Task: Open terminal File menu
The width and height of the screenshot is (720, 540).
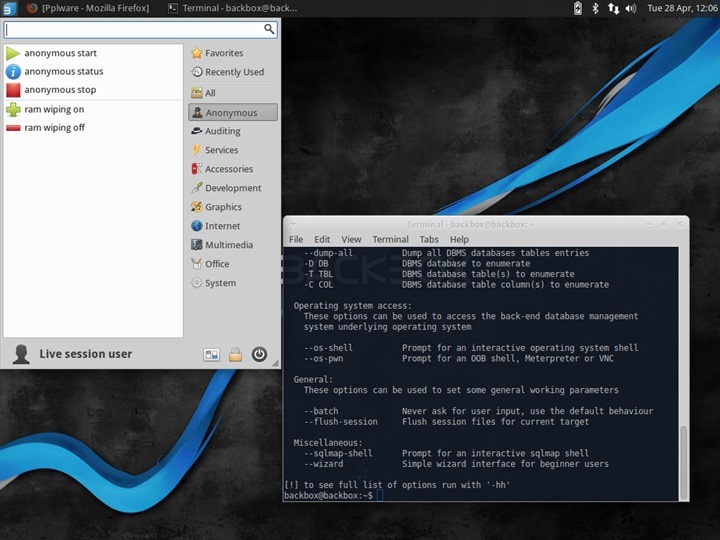Action: [296, 239]
